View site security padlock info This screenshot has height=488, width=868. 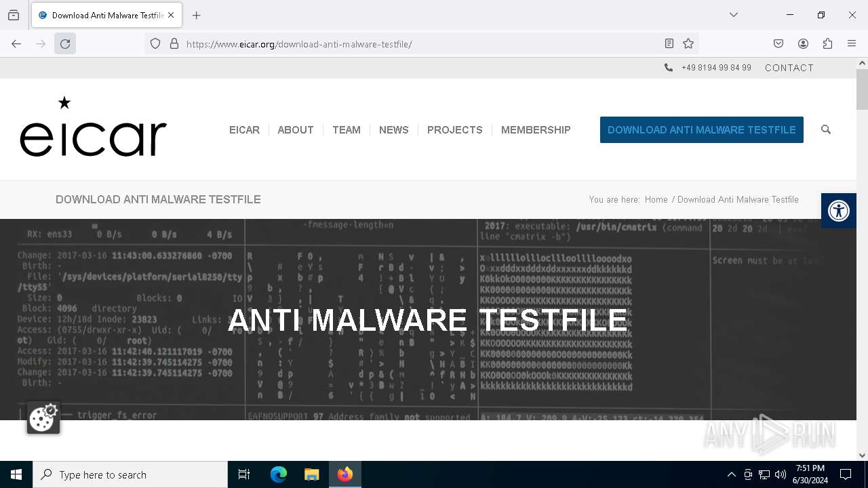click(174, 44)
